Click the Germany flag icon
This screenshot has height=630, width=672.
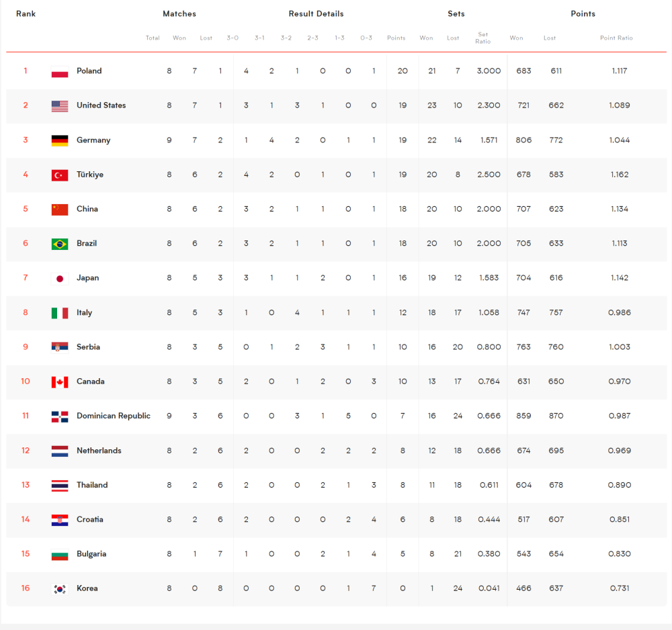pos(60,140)
